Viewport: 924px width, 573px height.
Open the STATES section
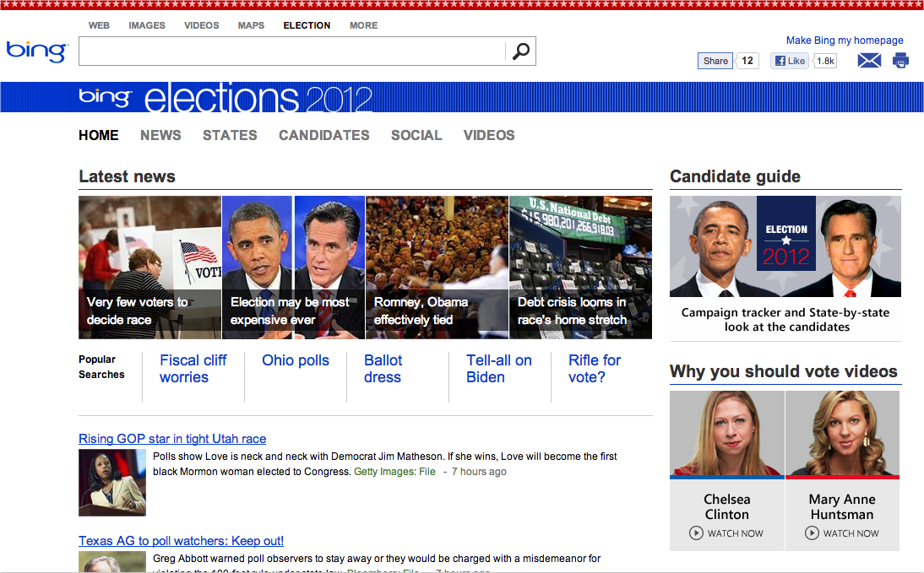click(230, 135)
